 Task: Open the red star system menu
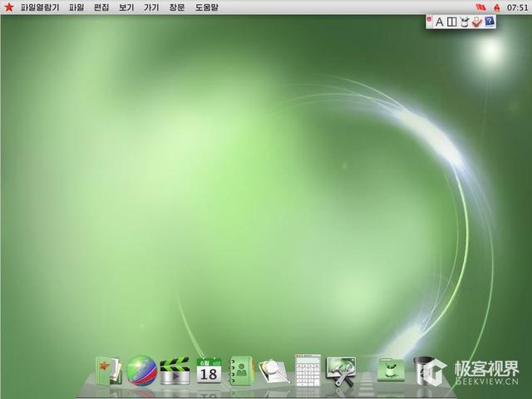(9, 7)
